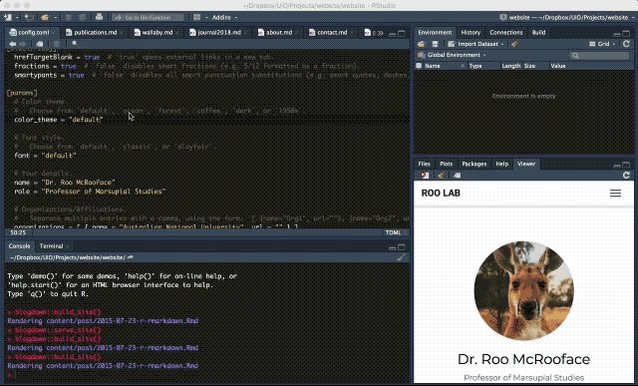Go back in source editor navigation
The height and width of the screenshot is (386, 638).
(13, 44)
